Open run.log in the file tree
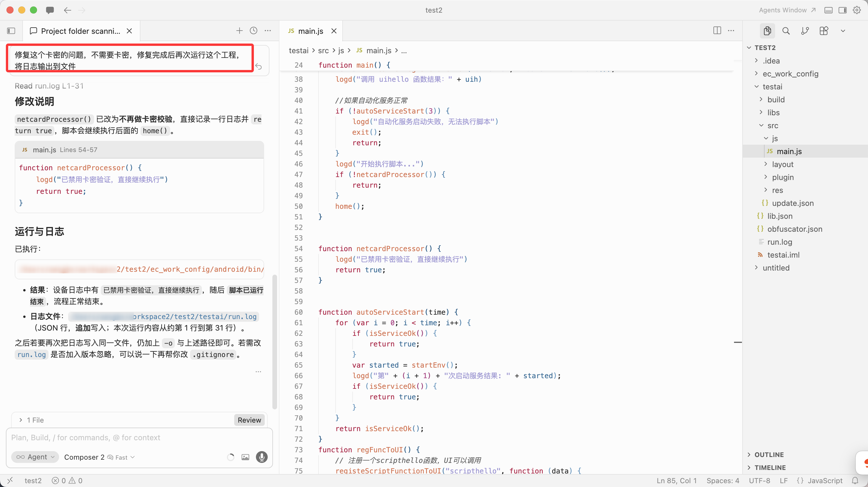868x487 pixels. 779,242
